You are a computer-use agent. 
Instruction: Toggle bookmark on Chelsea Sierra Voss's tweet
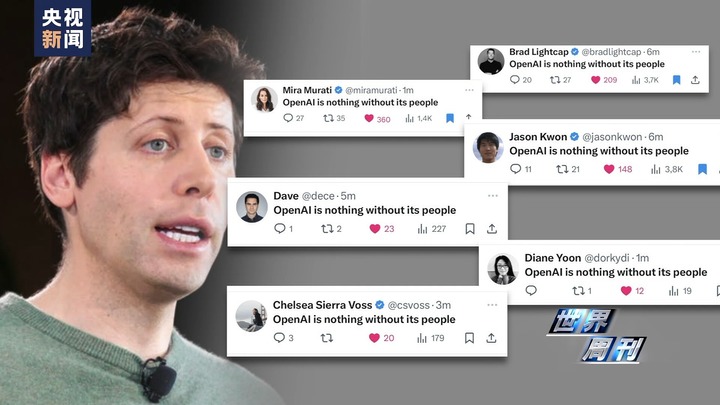point(469,338)
